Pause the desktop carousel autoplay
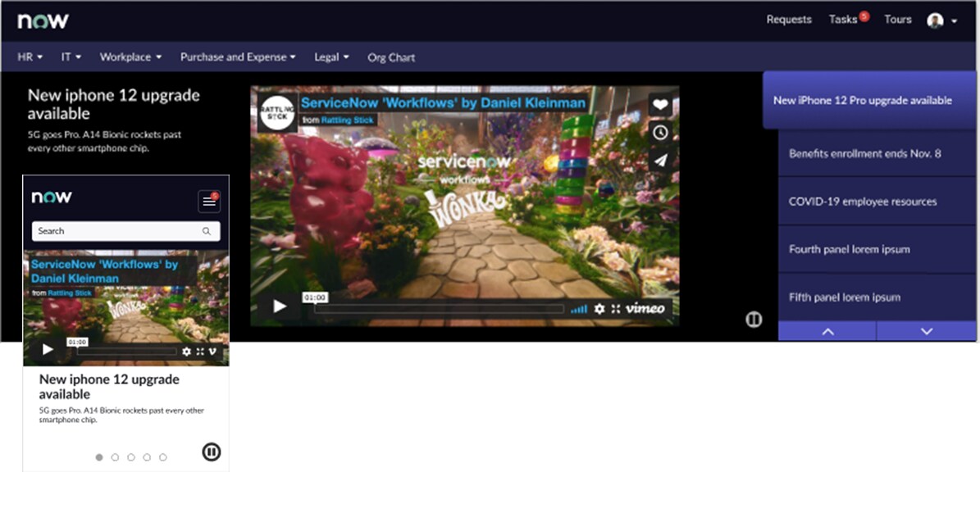980x531 pixels. point(754,320)
